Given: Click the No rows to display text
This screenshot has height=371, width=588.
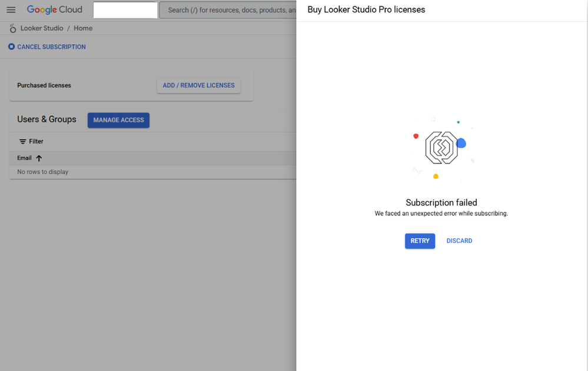Looking at the screenshot, I should pyautogui.click(x=43, y=172).
